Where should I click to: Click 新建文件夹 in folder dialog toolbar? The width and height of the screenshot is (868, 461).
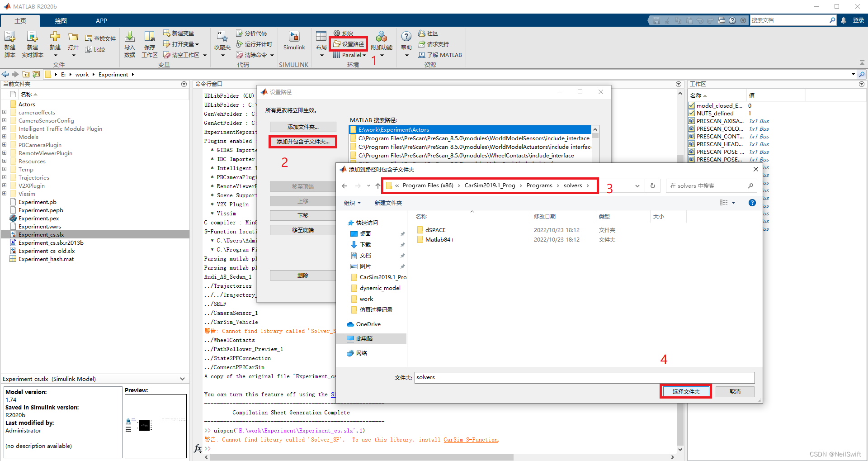[x=388, y=203]
